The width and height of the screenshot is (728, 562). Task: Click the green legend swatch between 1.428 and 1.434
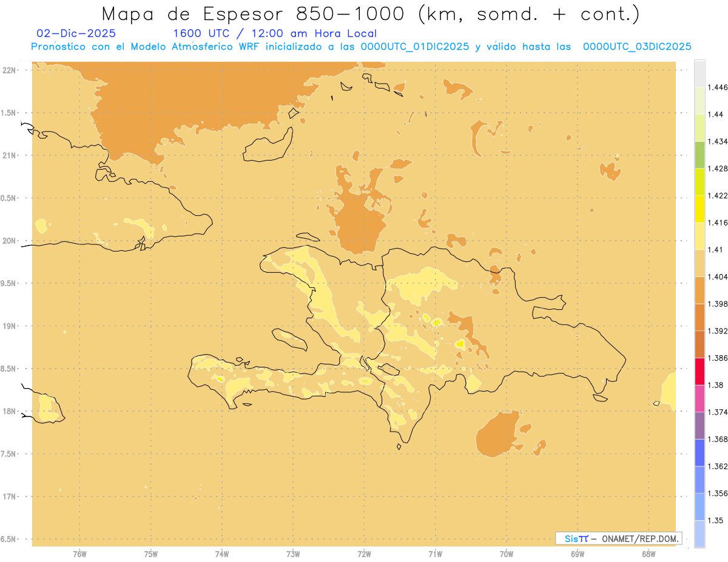pyautogui.click(x=699, y=155)
